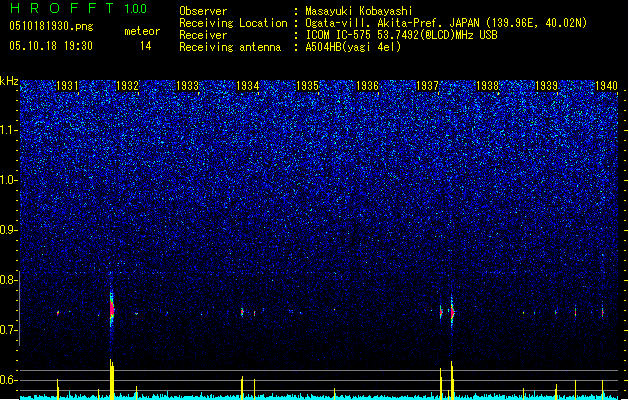Image resolution: width=629 pixels, height=400 pixels.
Task: Click the 1939 time marker
Action: (547, 86)
